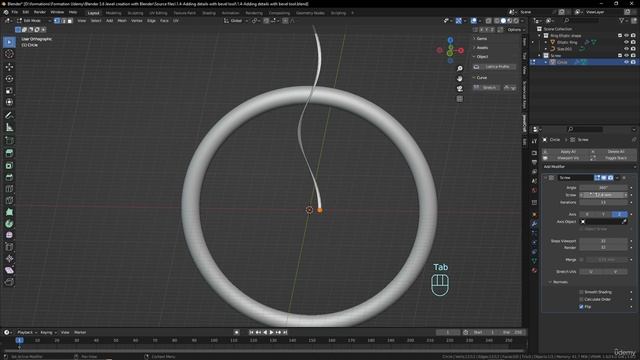Image resolution: width=640 pixels, height=360 pixels.
Task: Hide Ring Elliptic shape collection eye
Action: 626,36
